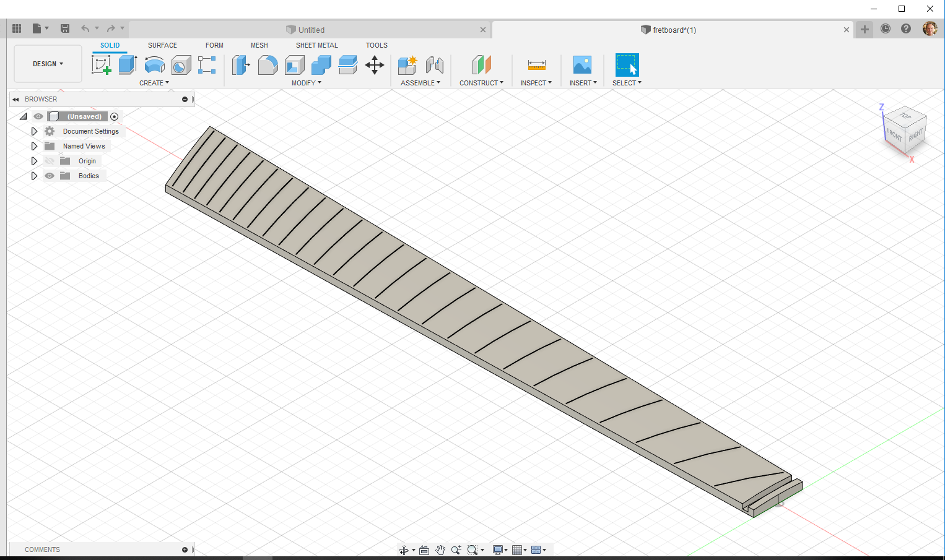Open the CONSTRUCT dropdown menu
The height and width of the screenshot is (560, 945).
tap(481, 83)
